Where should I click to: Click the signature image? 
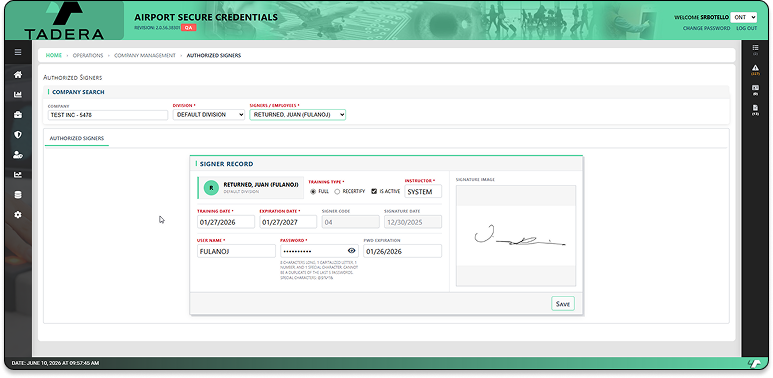[516, 236]
